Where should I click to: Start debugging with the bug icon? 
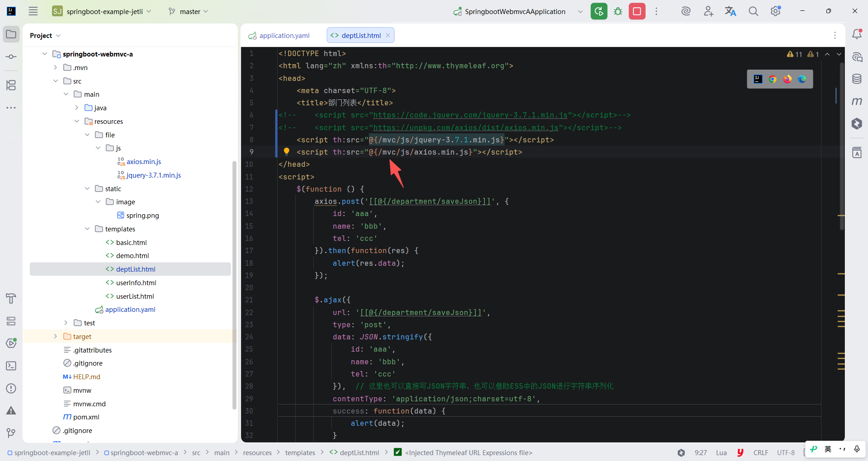[x=618, y=11]
